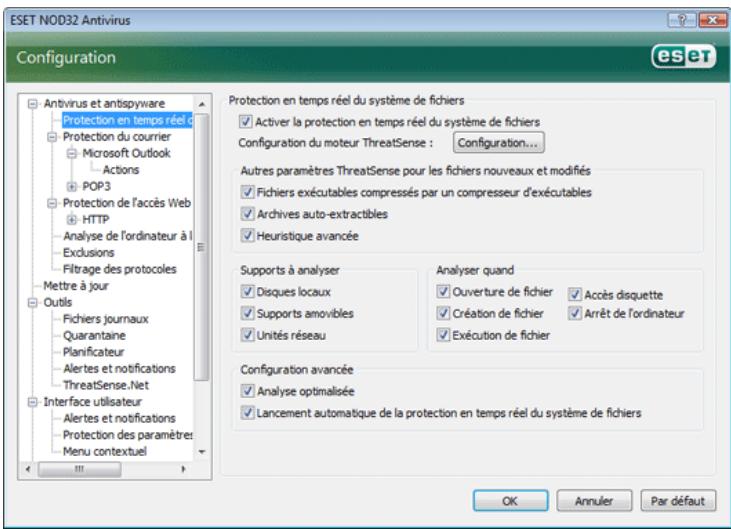
Task: Select POP3 tree item
Action: (96, 186)
